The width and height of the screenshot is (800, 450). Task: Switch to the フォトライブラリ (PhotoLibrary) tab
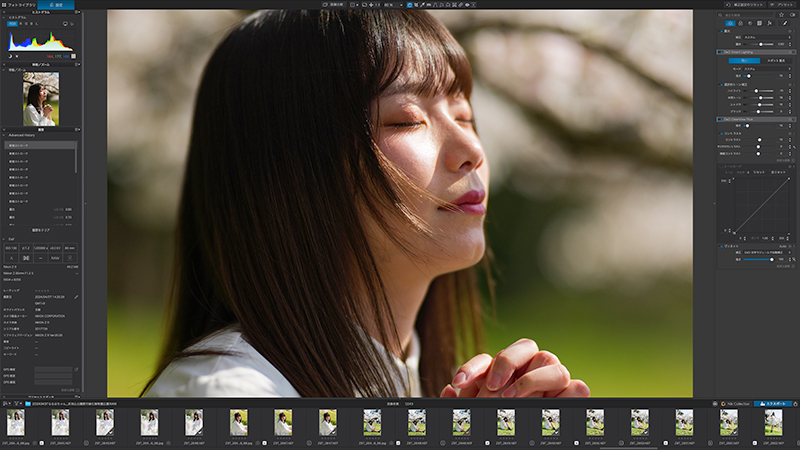click(x=19, y=5)
